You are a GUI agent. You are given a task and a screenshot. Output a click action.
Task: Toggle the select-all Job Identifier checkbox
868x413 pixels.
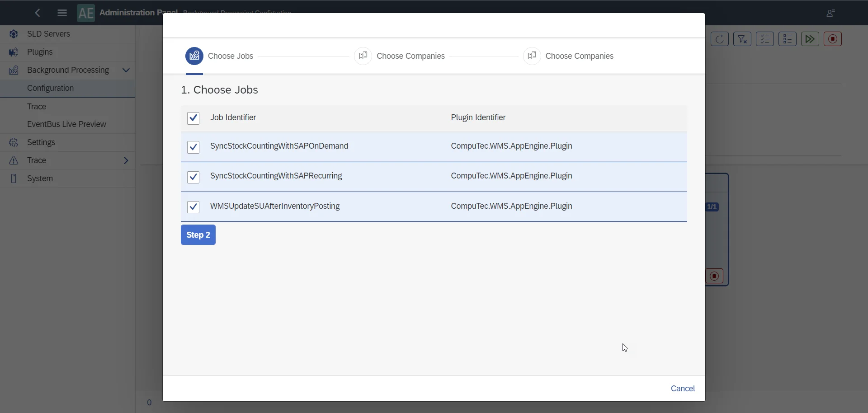point(193,118)
